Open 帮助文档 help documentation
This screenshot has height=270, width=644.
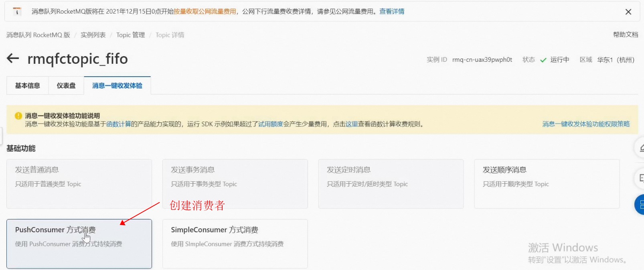tap(626, 35)
